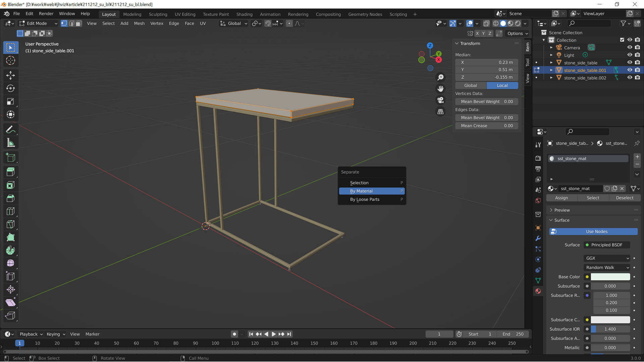Image resolution: width=644 pixels, height=362 pixels.
Task: Select the Cursor tool in left toolbar
Action: (x=10, y=61)
